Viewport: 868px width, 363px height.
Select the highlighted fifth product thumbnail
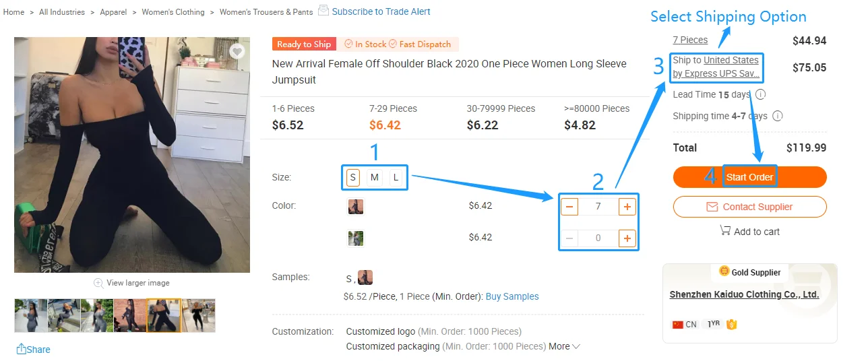[164, 315]
